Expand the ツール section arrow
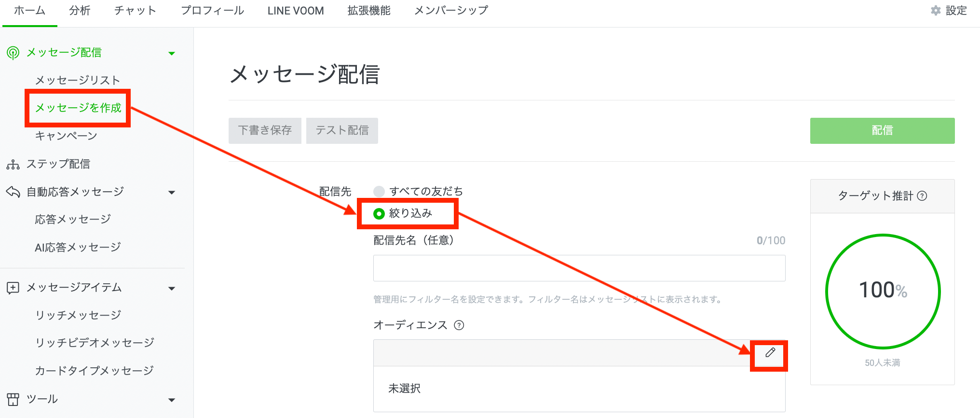The width and height of the screenshot is (980, 418). [x=172, y=400]
